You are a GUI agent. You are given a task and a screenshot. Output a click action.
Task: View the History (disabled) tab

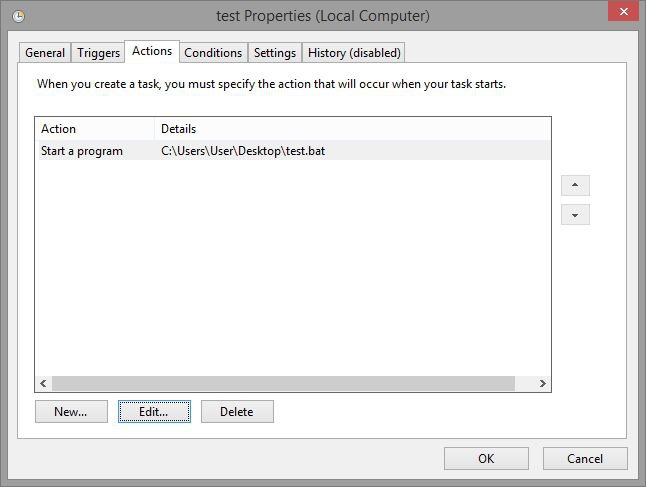(354, 53)
